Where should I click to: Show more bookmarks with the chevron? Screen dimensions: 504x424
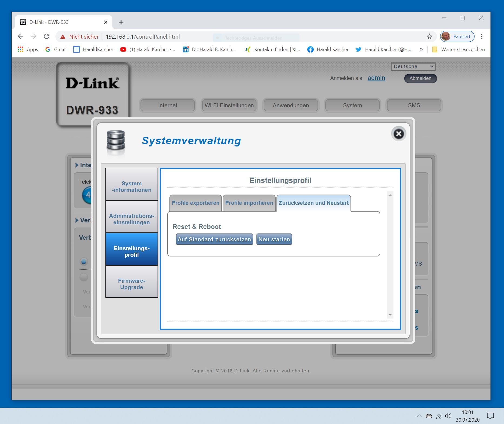pyautogui.click(x=421, y=49)
